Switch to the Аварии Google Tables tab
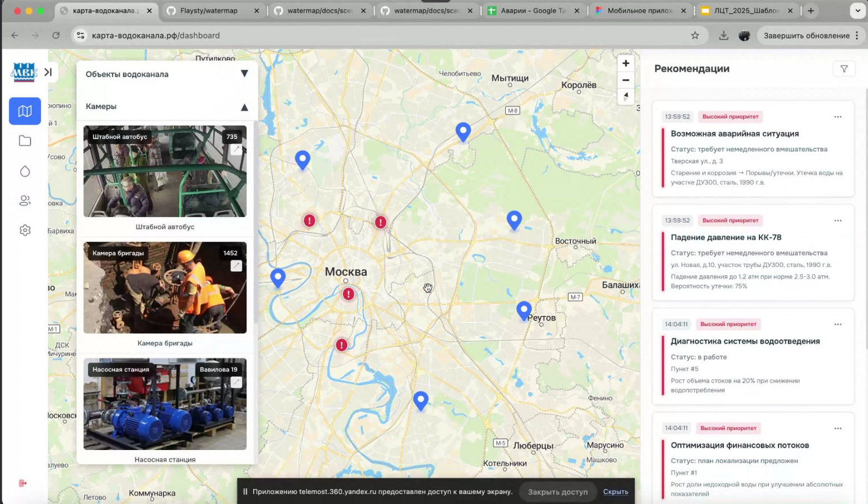Viewport: 868px width, 504px height. [531, 10]
